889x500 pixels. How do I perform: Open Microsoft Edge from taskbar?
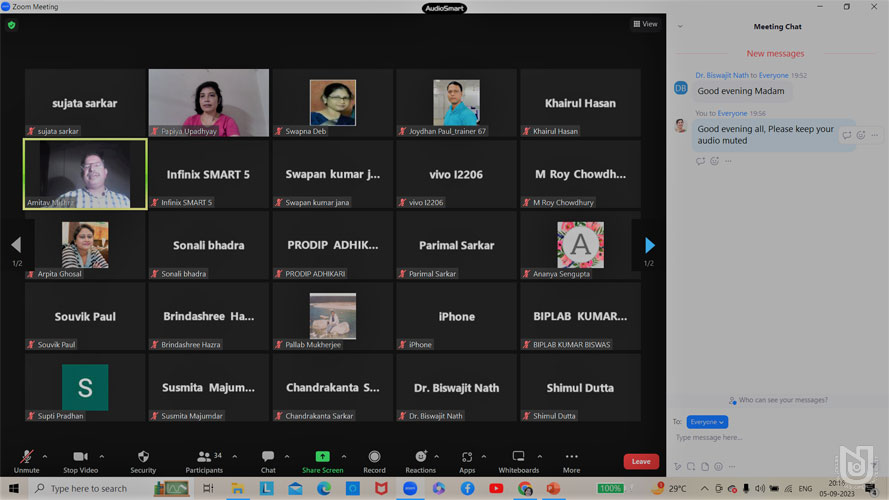point(324,488)
